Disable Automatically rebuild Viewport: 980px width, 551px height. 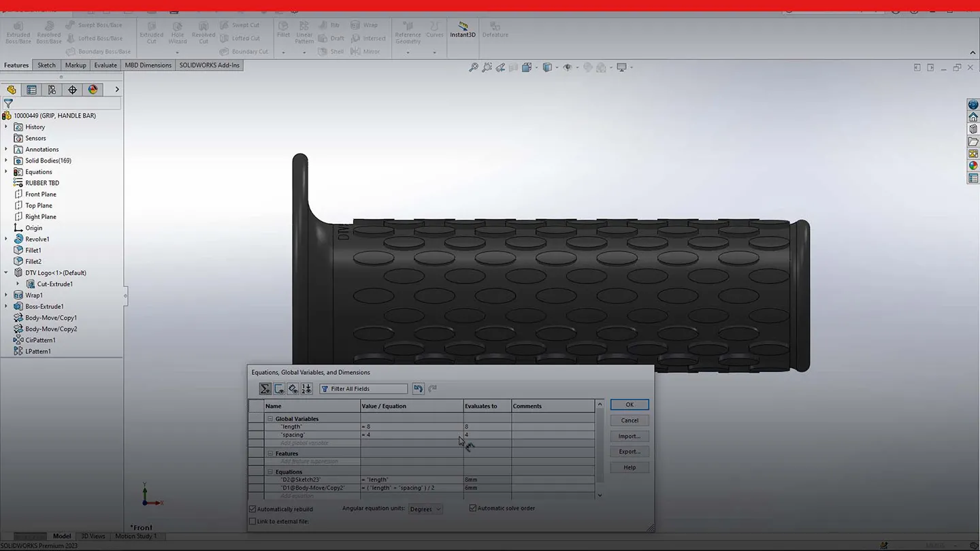pyautogui.click(x=252, y=508)
